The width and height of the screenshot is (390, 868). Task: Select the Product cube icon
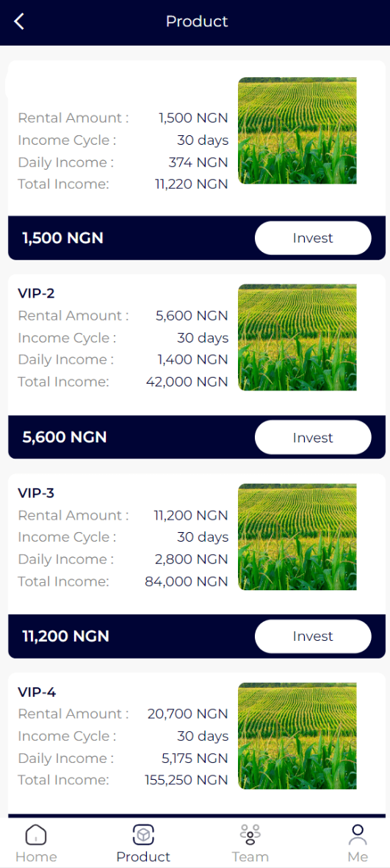(x=143, y=833)
